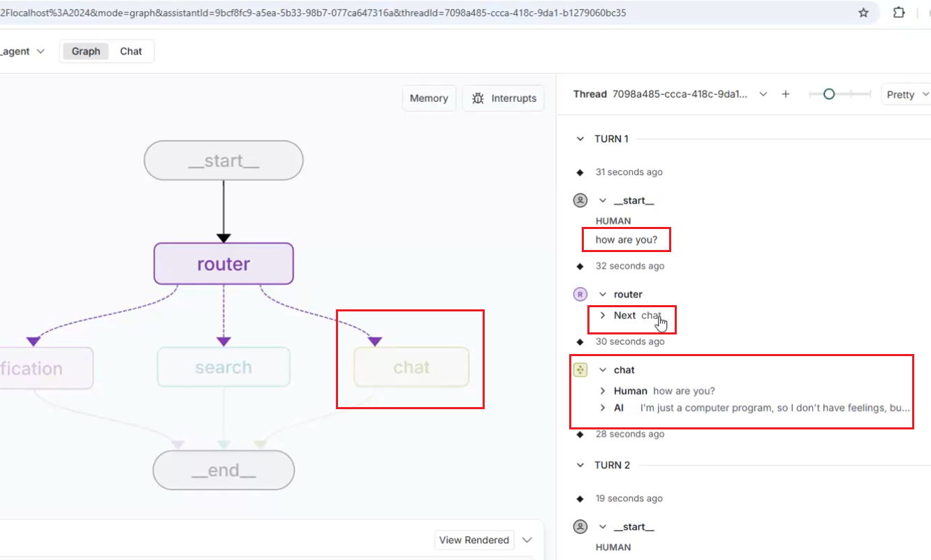Viewport: 931px width, 560px height.
Task: Click the Thread label text
Action: coord(590,94)
